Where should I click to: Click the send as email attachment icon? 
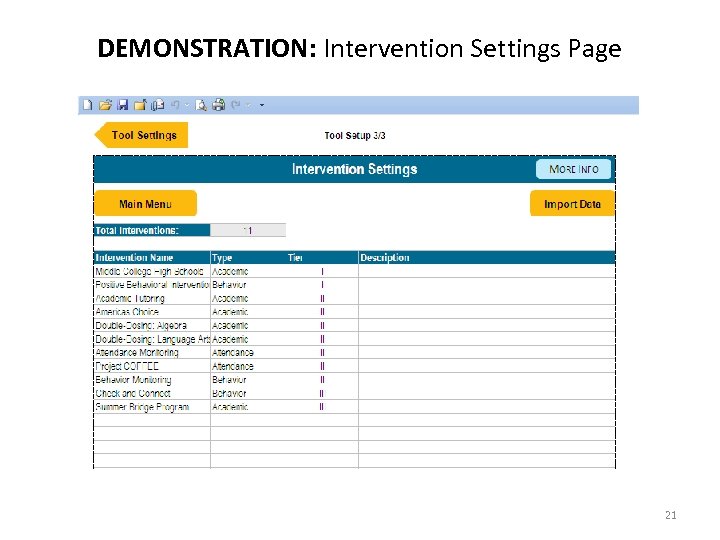(158, 105)
